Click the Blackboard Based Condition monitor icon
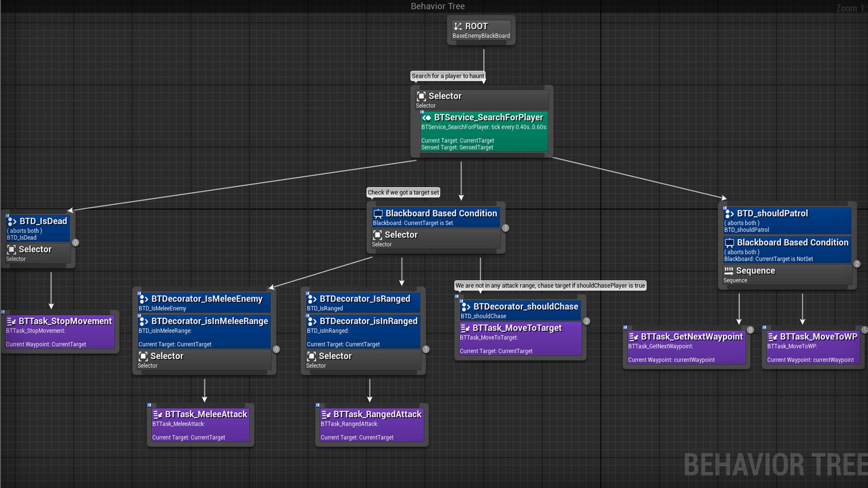This screenshot has height=488, width=868. [378, 213]
